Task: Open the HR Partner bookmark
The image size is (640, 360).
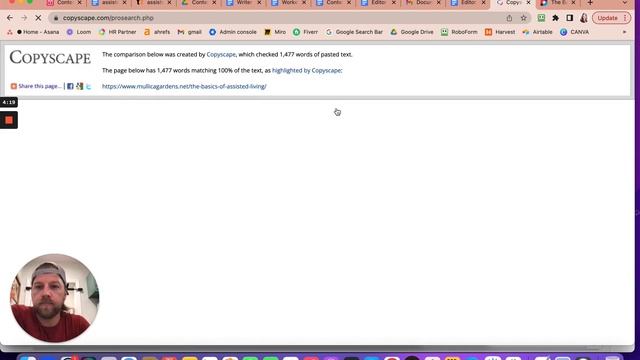Action: coord(118,32)
